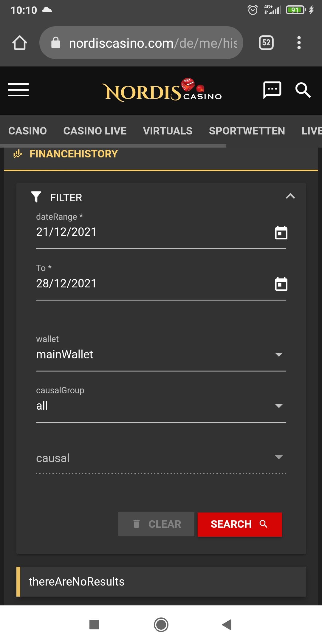The width and height of the screenshot is (322, 644).
Task: Collapse the Filter panel chevron
Action: coord(290,196)
